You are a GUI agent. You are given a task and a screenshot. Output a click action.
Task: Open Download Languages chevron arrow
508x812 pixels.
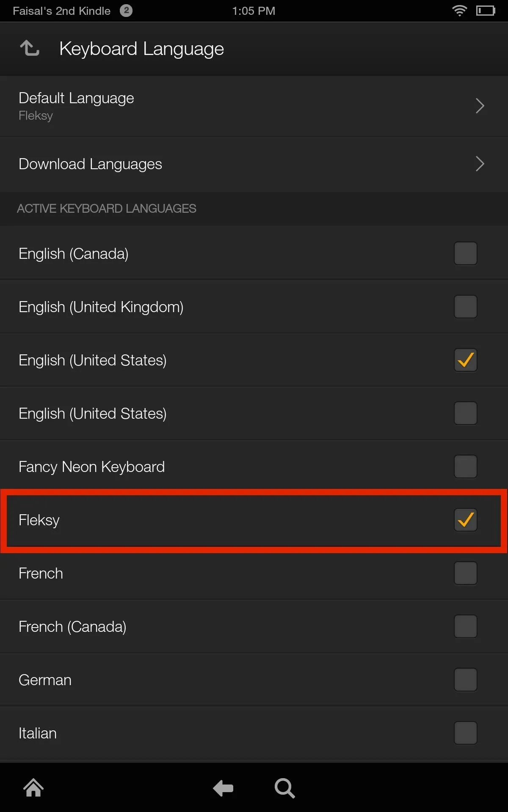coord(480,164)
